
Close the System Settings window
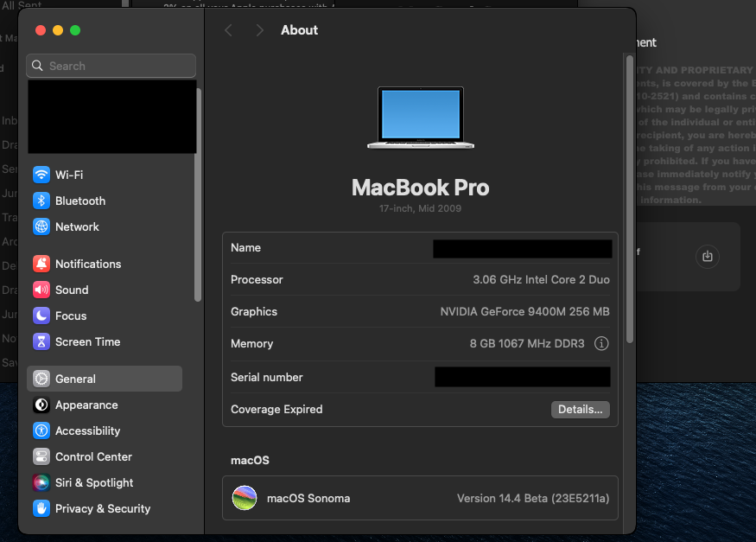pos(41,30)
